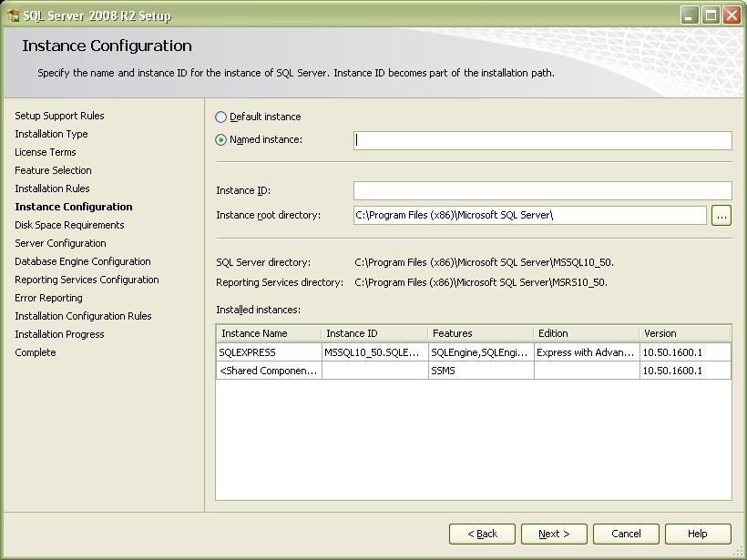Maximize the SQL Server 2008 R2 Setup window
Viewport: 747px width, 560px height.
pos(711,15)
